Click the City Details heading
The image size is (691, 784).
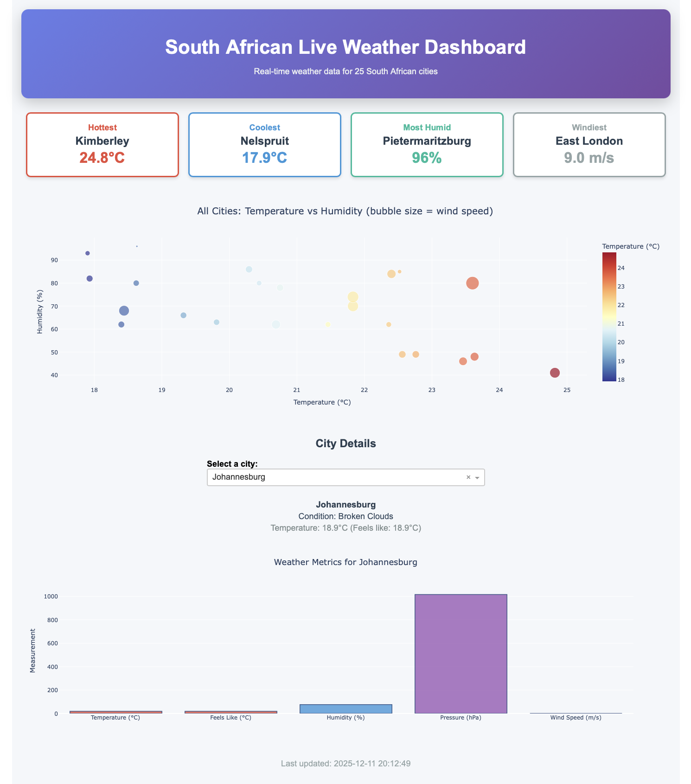coord(345,443)
